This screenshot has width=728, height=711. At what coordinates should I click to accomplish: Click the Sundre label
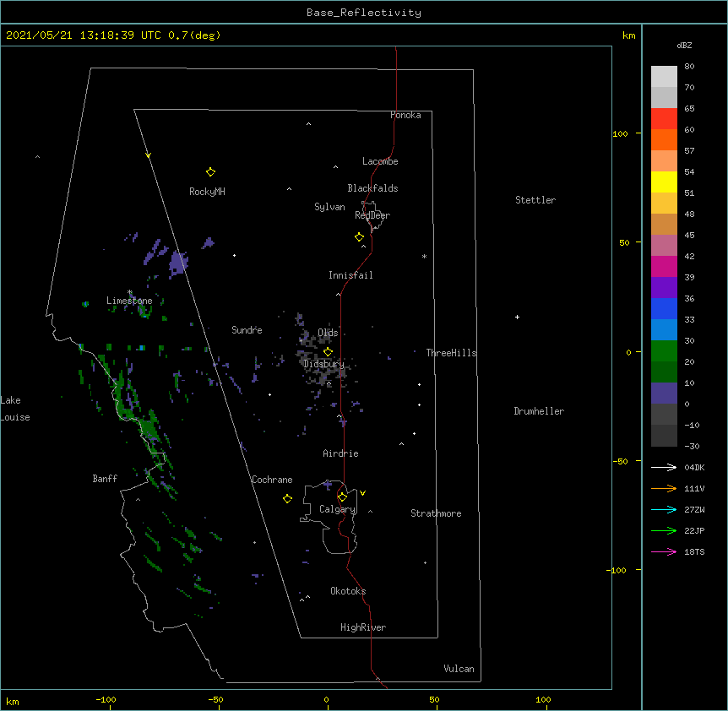point(247,330)
